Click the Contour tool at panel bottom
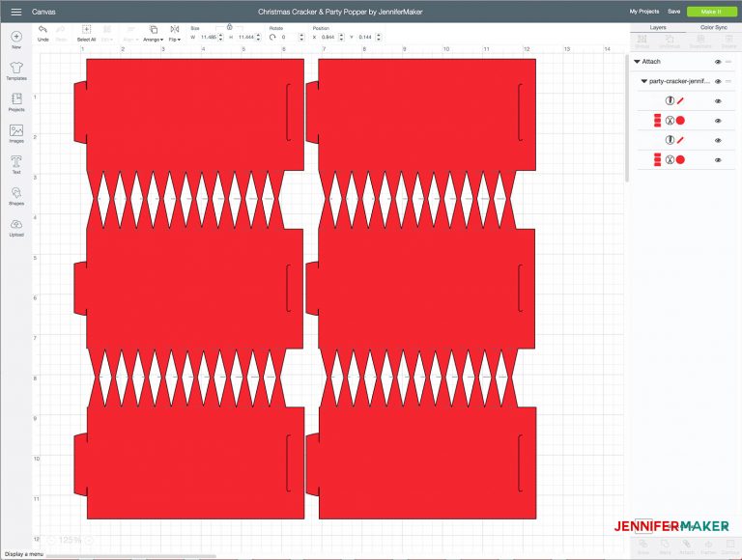 tap(730, 547)
